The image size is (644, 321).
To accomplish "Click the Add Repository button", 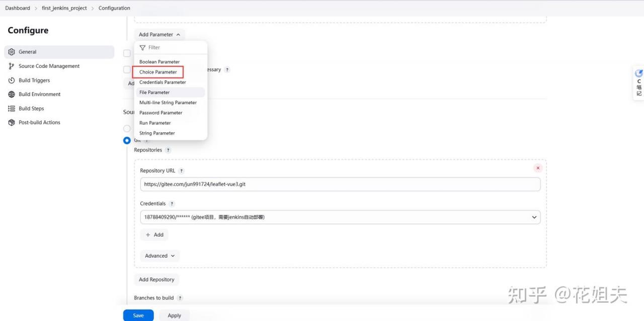I will (156, 280).
